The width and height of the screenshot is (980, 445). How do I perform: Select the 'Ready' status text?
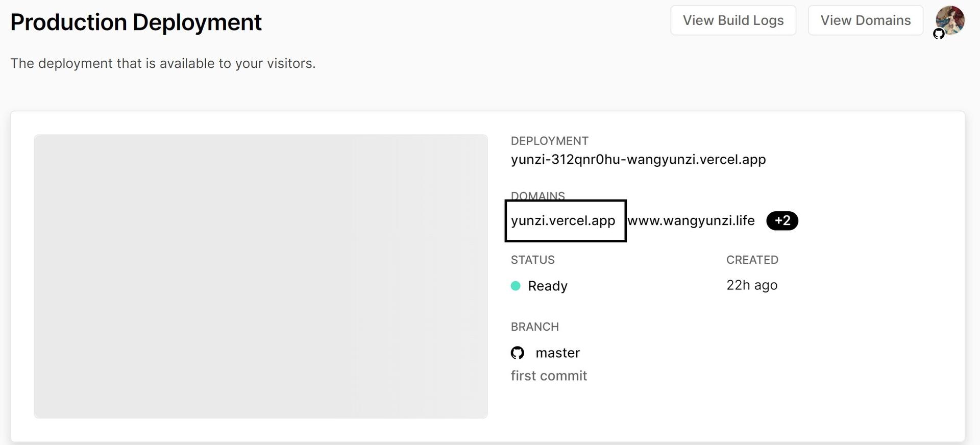point(548,286)
